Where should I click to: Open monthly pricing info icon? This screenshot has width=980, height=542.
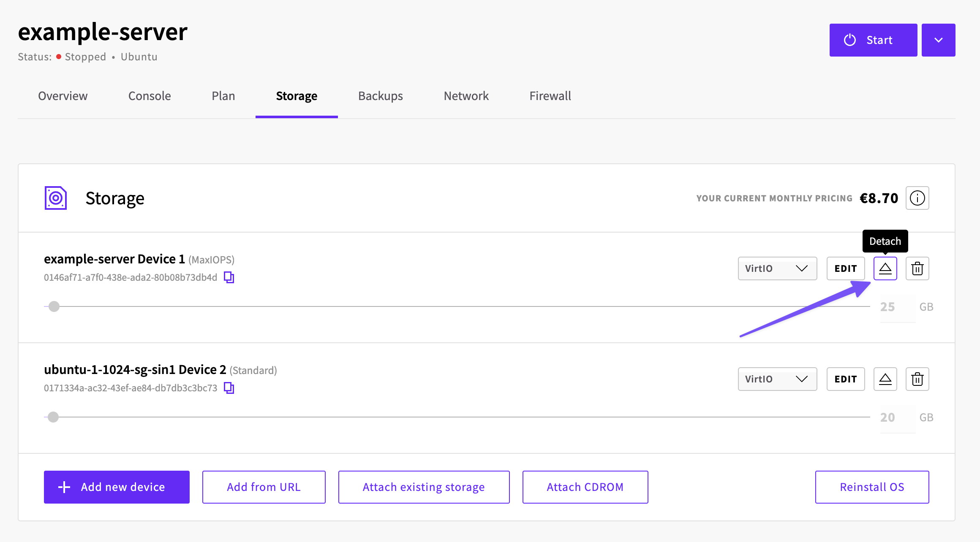pos(917,198)
